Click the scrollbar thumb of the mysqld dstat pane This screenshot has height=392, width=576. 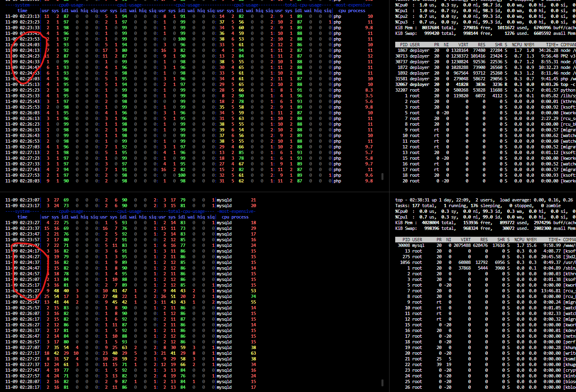[x=382, y=383]
